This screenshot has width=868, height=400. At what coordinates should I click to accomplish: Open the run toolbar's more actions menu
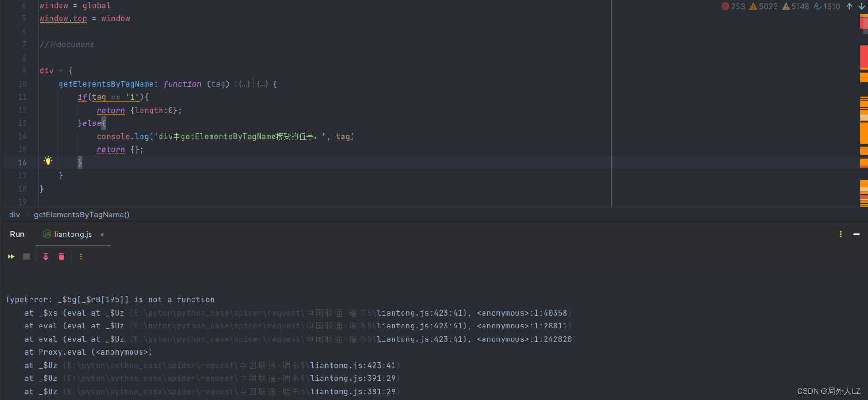(x=81, y=256)
